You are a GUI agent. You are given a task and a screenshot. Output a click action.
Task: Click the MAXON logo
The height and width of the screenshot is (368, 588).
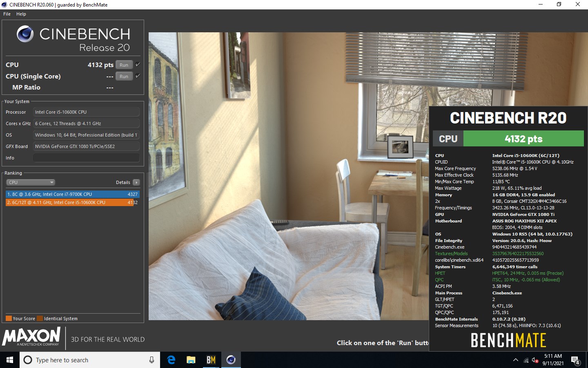(x=31, y=337)
